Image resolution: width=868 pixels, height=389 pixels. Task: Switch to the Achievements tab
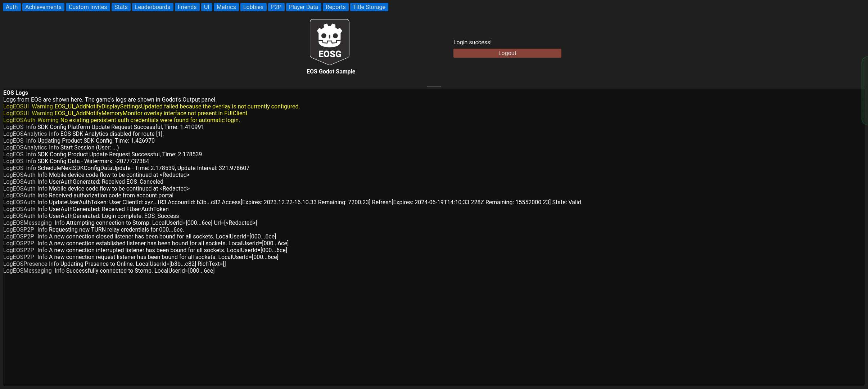(43, 7)
